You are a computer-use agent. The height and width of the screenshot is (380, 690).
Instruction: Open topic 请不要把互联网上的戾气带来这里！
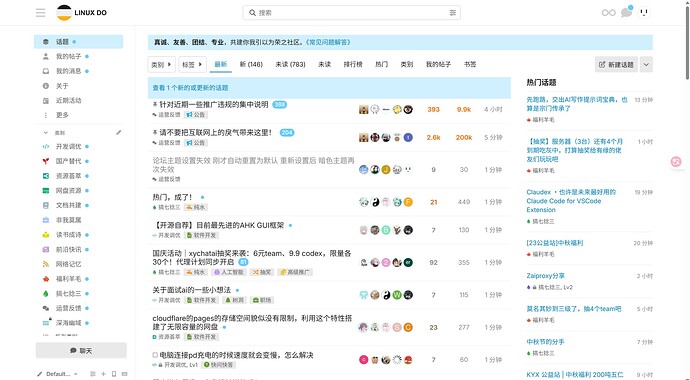(x=216, y=132)
